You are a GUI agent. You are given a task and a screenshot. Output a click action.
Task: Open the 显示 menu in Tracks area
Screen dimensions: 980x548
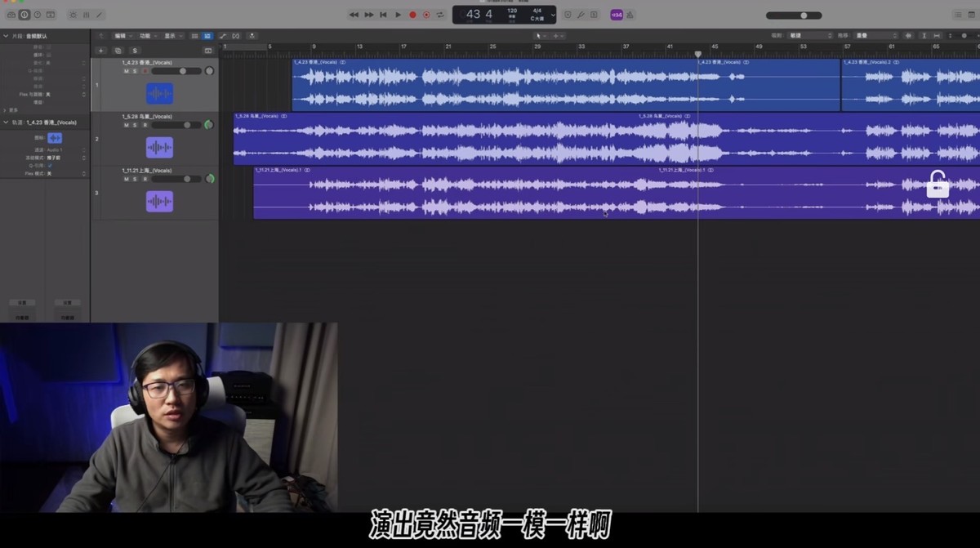click(x=173, y=36)
